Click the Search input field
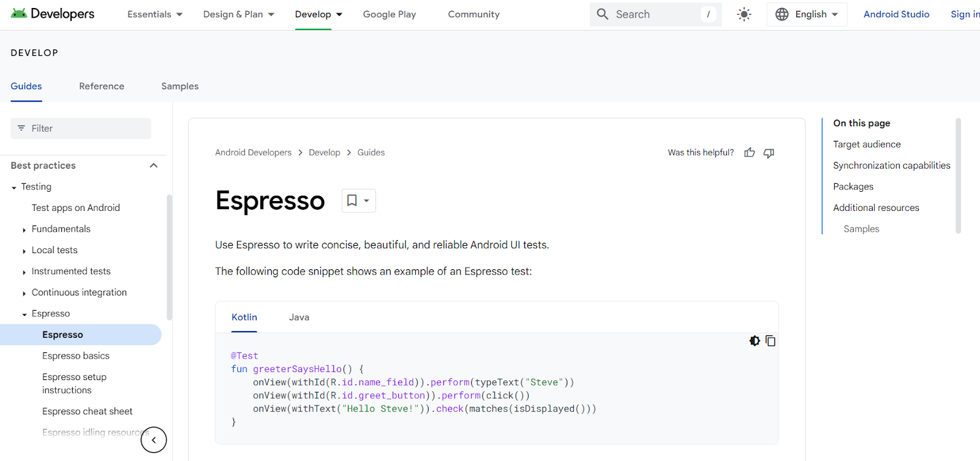Screen dimensions: 980x461 pyautogui.click(x=655, y=14)
